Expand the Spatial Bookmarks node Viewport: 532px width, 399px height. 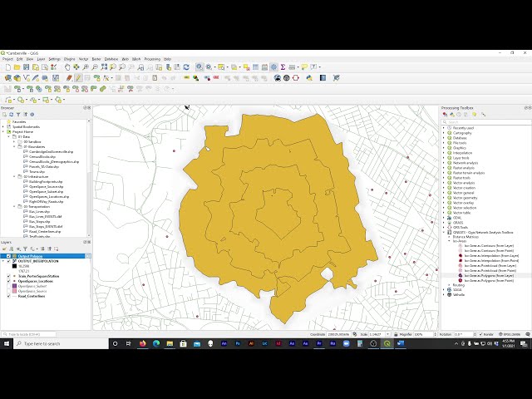click(3, 127)
